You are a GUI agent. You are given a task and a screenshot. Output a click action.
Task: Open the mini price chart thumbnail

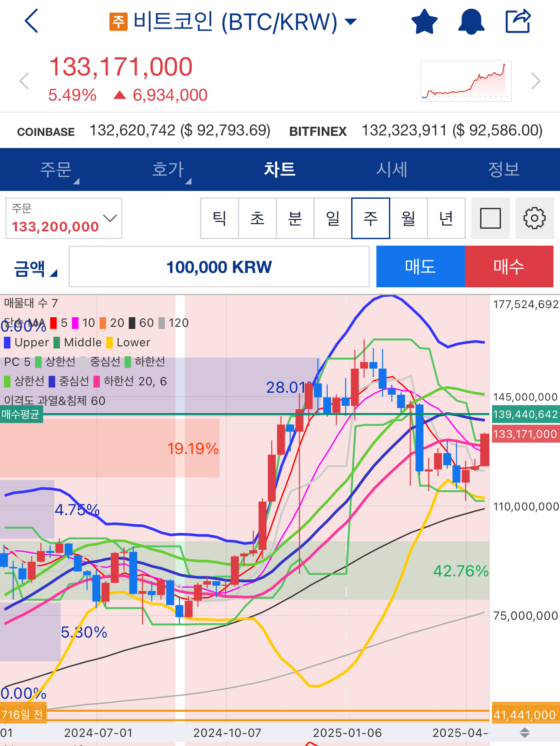[466, 81]
